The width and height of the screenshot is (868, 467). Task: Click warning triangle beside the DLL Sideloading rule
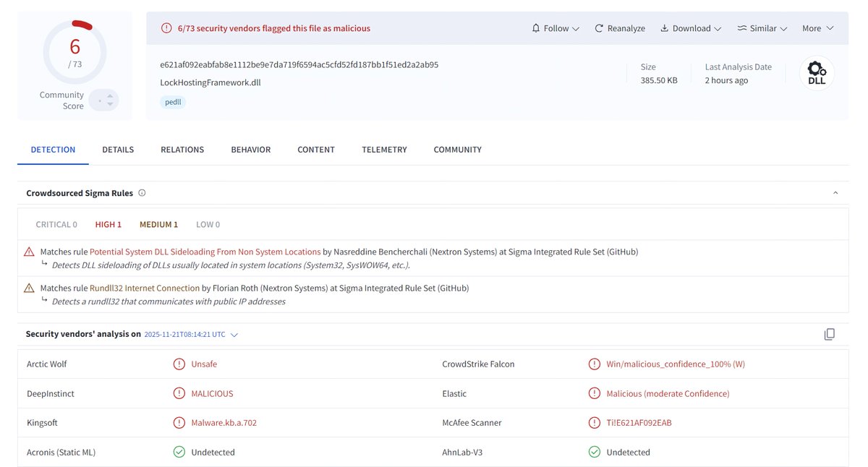coord(29,251)
